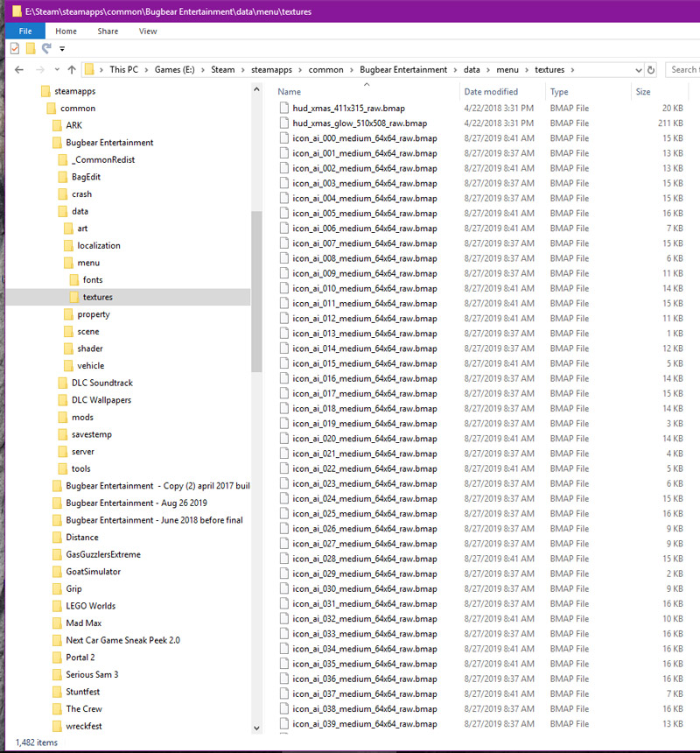Click scroll down arrow in navigation pane
The image size is (700, 753).
point(256,728)
